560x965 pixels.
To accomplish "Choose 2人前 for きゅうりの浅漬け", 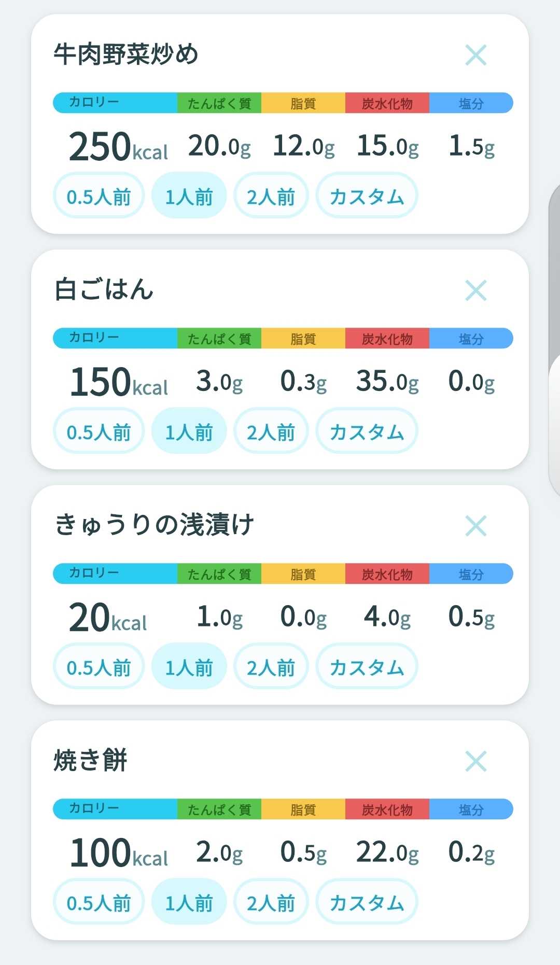I will click(271, 666).
